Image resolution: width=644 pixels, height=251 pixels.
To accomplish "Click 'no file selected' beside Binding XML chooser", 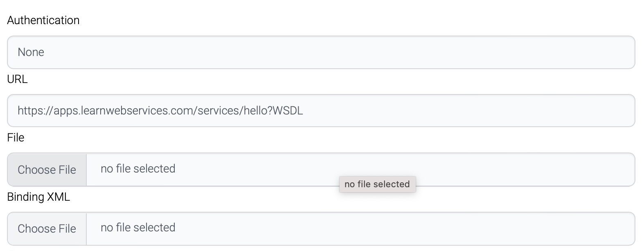I will 137,228.
